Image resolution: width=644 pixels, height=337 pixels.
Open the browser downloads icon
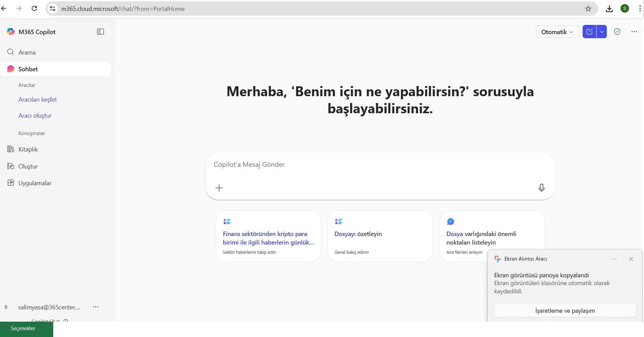(609, 9)
